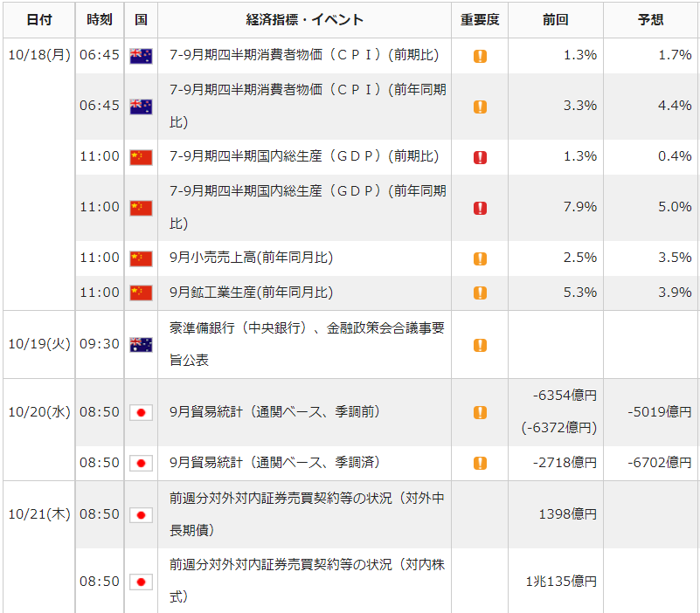Screen dimensions: 700x613
Task: Click the Japan flag on the 対外中長期債 row
Action: (141, 515)
